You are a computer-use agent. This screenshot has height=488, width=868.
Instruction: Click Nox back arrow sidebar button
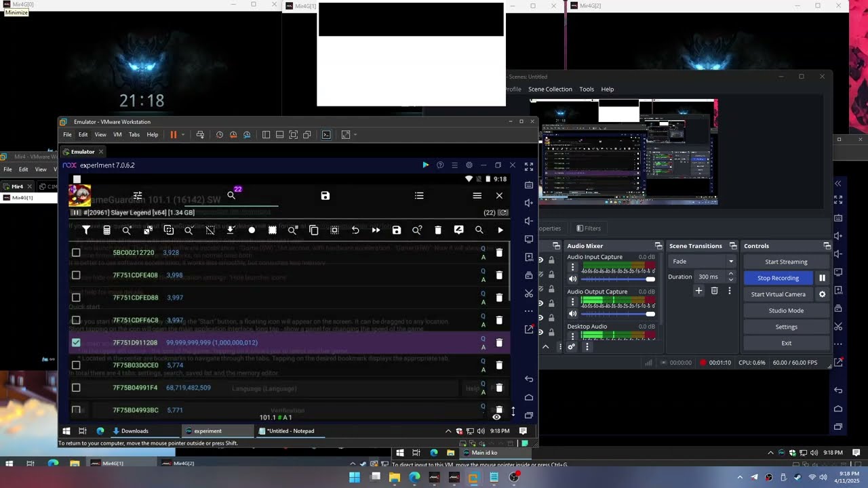pyautogui.click(x=529, y=379)
